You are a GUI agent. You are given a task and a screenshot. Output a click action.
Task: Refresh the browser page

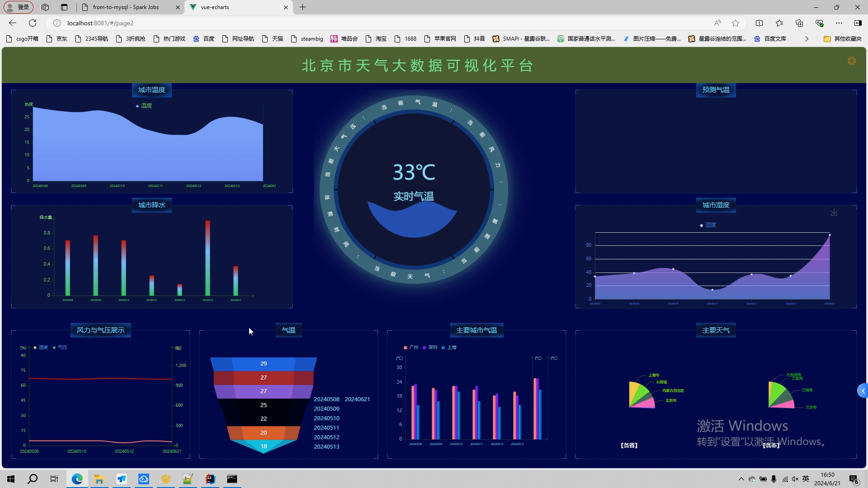(x=33, y=23)
